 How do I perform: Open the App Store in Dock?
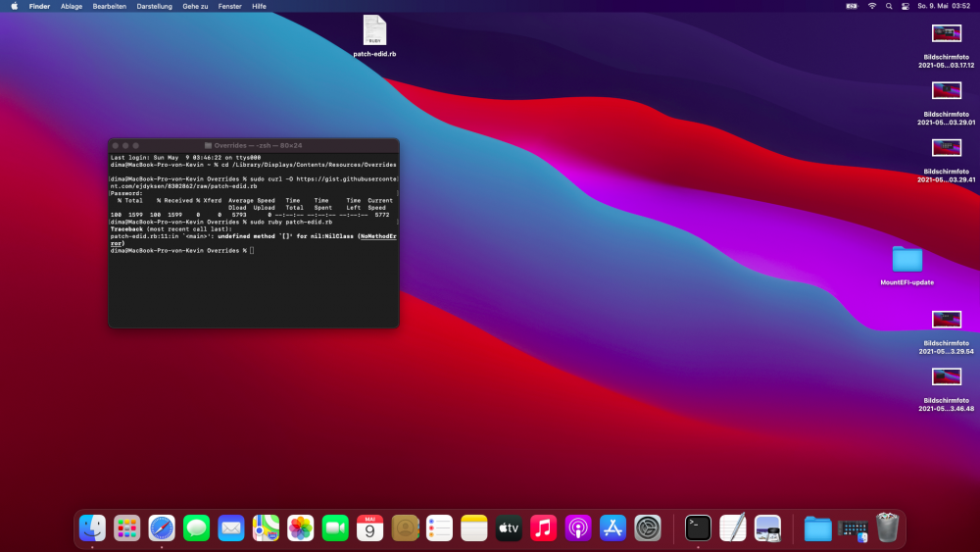pyautogui.click(x=613, y=528)
